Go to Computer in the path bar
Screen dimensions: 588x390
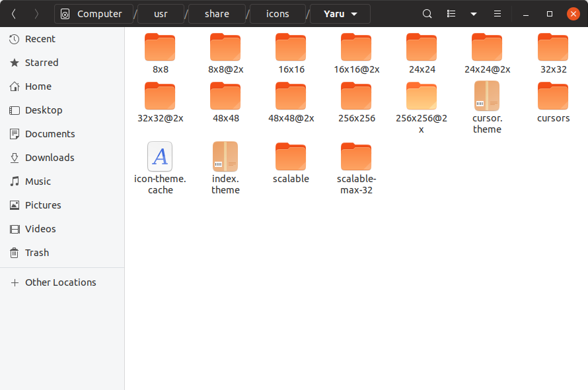coord(94,14)
